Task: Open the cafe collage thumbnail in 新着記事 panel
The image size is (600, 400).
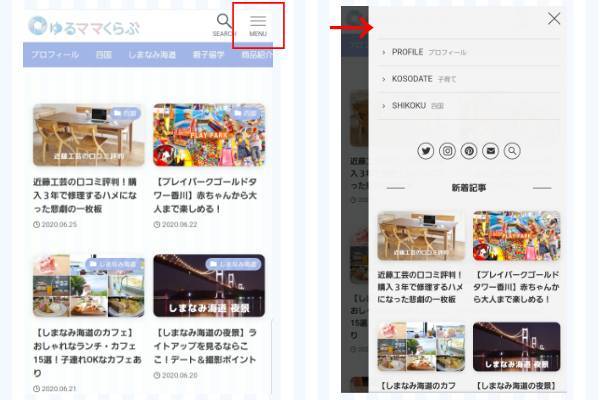Action: click(x=421, y=346)
